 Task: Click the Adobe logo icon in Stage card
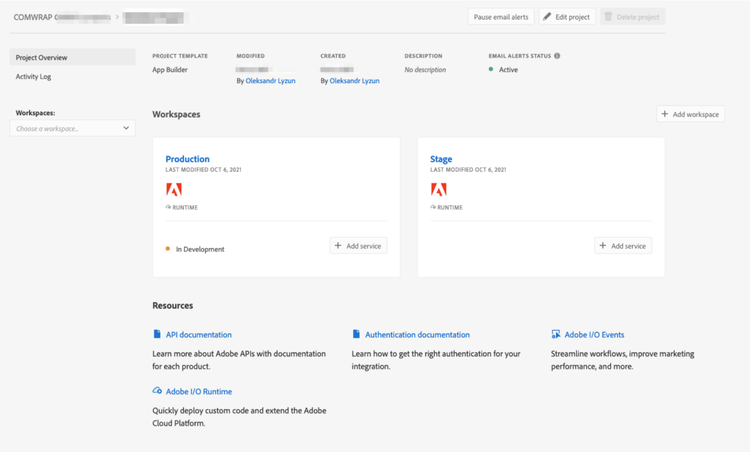click(439, 190)
